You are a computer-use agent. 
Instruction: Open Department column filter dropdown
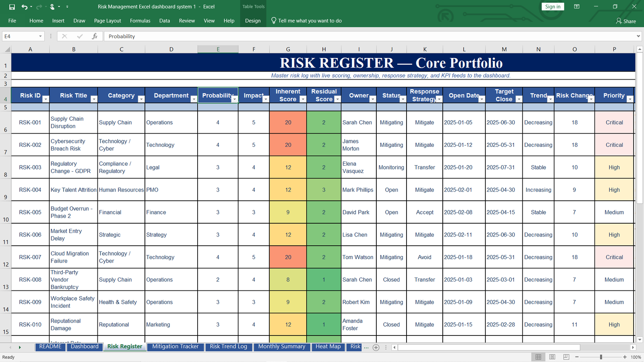[194, 99]
